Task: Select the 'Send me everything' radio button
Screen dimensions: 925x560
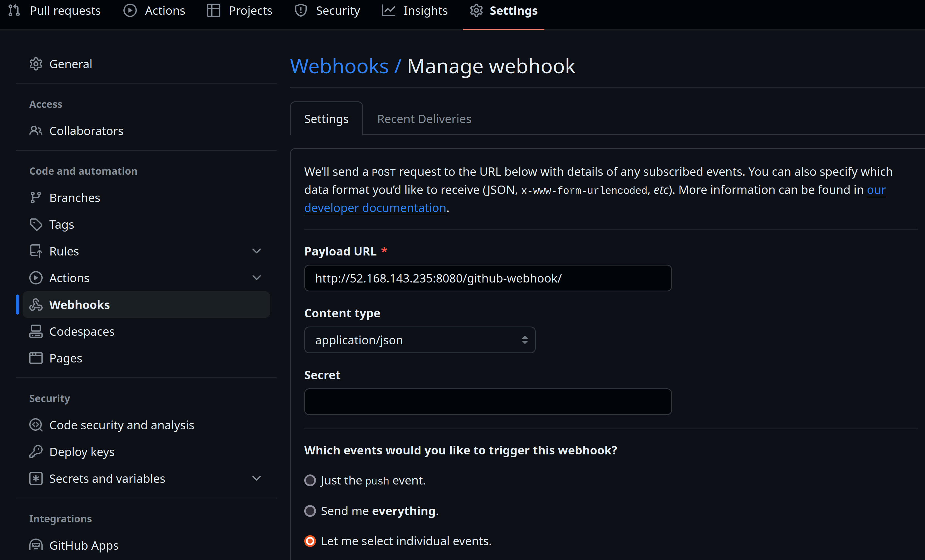Action: [310, 511]
